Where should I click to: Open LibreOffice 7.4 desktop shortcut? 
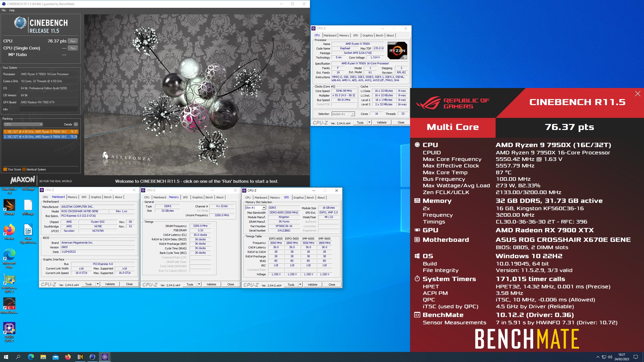[9, 191]
